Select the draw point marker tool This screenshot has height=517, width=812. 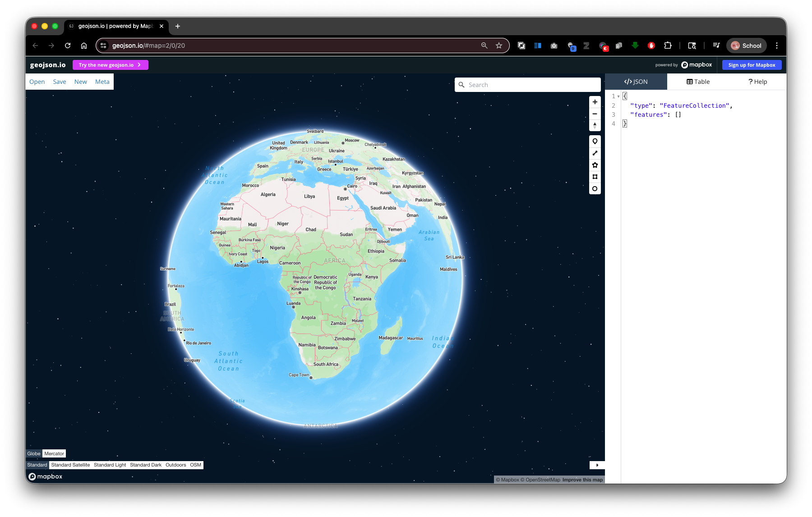(595, 142)
